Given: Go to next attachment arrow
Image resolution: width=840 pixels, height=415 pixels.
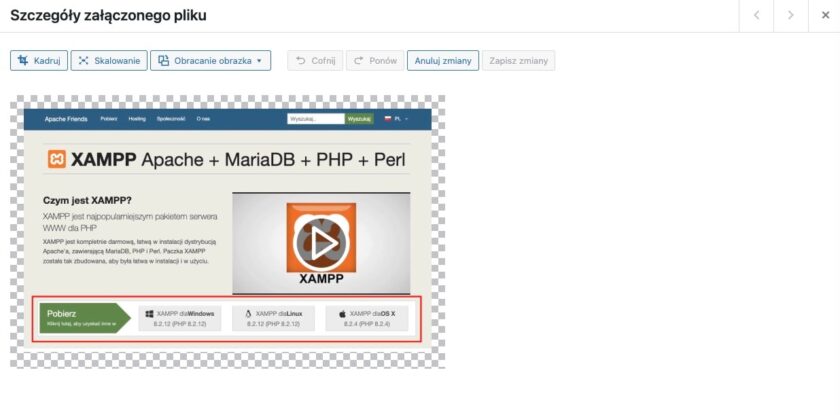Looking at the screenshot, I should [791, 16].
